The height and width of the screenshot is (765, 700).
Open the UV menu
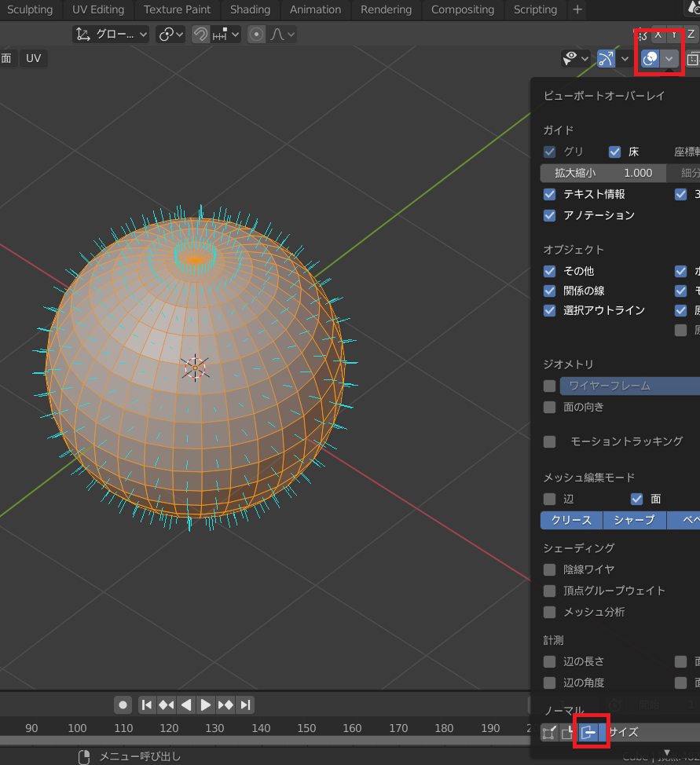33,58
